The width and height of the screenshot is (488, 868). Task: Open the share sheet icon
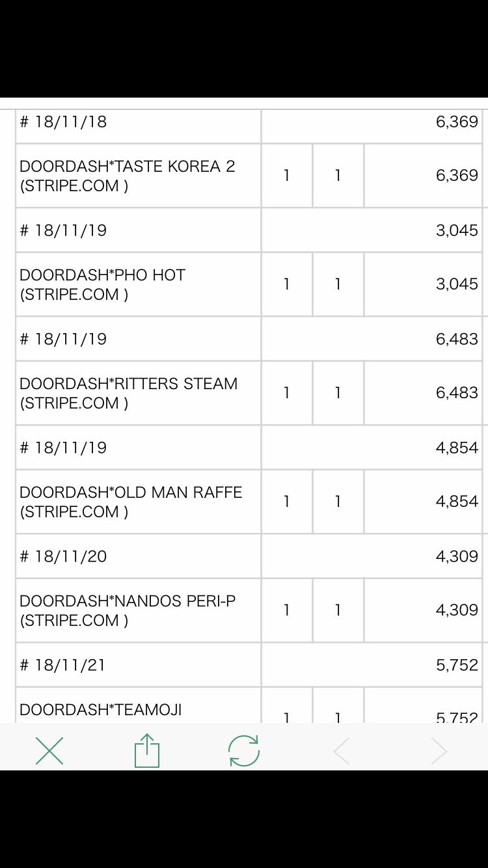coord(147,750)
